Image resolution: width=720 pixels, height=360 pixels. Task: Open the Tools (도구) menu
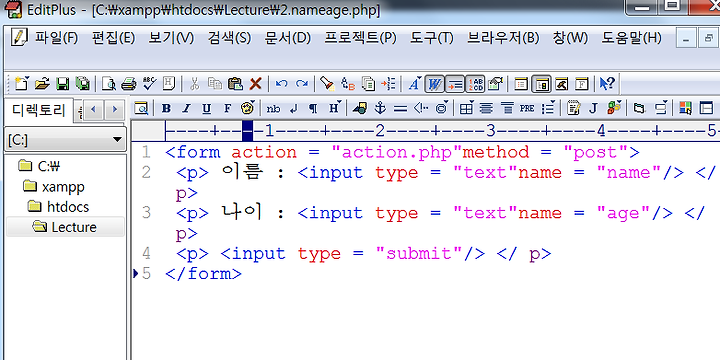click(x=432, y=38)
